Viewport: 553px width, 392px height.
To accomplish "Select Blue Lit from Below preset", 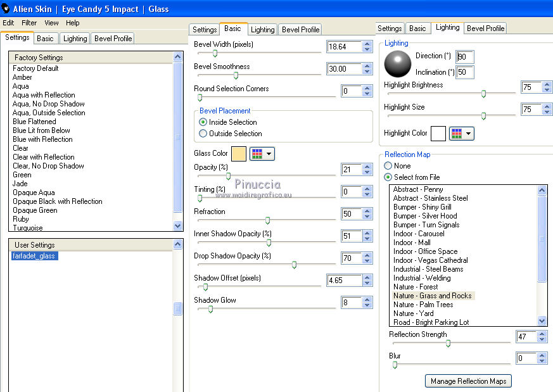I will (x=41, y=130).
